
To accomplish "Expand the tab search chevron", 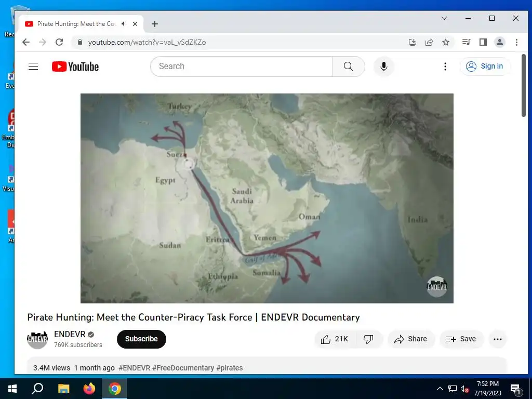I will (x=444, y=18).
